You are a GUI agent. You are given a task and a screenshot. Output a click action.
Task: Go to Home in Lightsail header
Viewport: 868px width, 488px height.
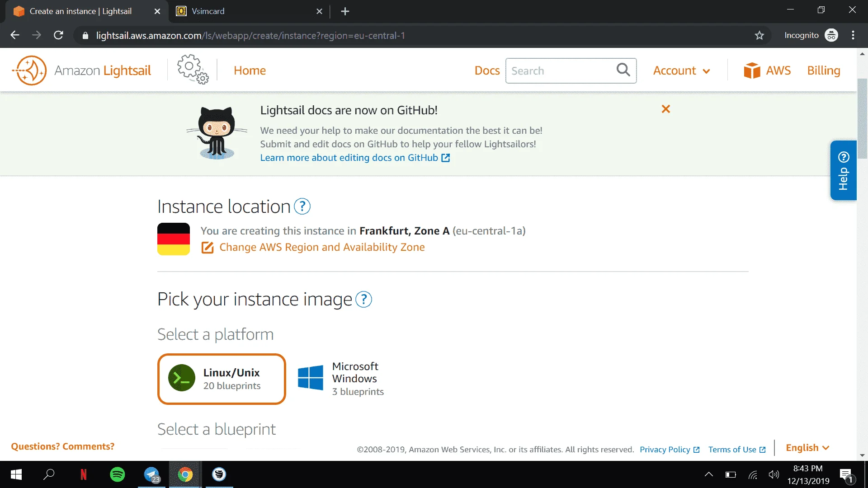click(x=250, y=70)
